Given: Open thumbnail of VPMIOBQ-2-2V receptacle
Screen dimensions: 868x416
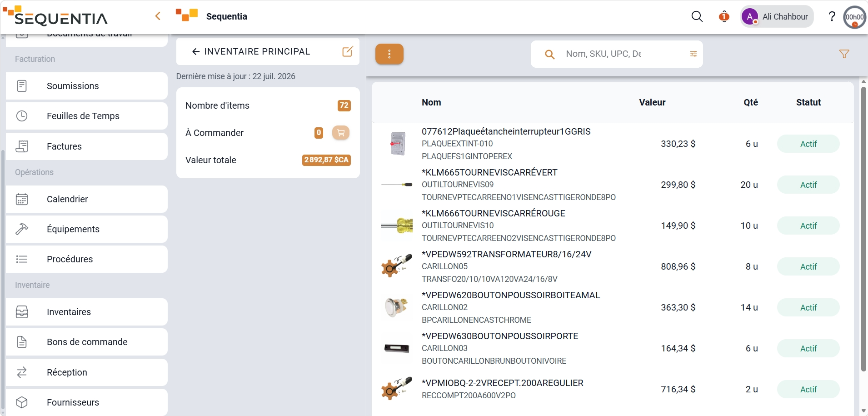Looking at the screenshot, I should [x=397, y=389].
